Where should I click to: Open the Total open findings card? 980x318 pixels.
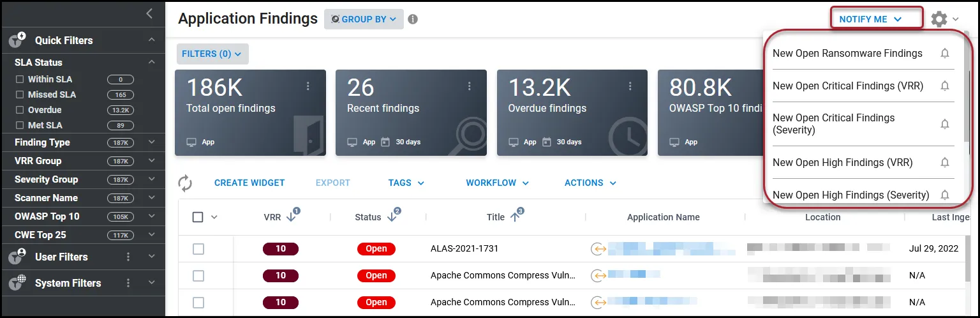(x=250, y=113)
